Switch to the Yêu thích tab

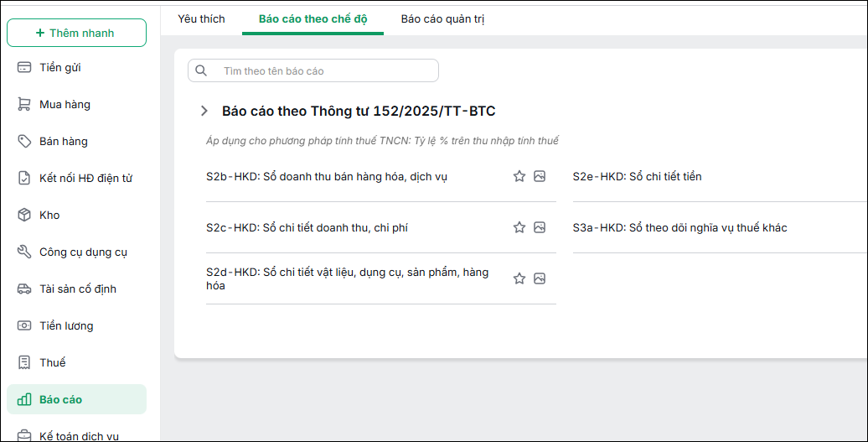pos(201,18)
